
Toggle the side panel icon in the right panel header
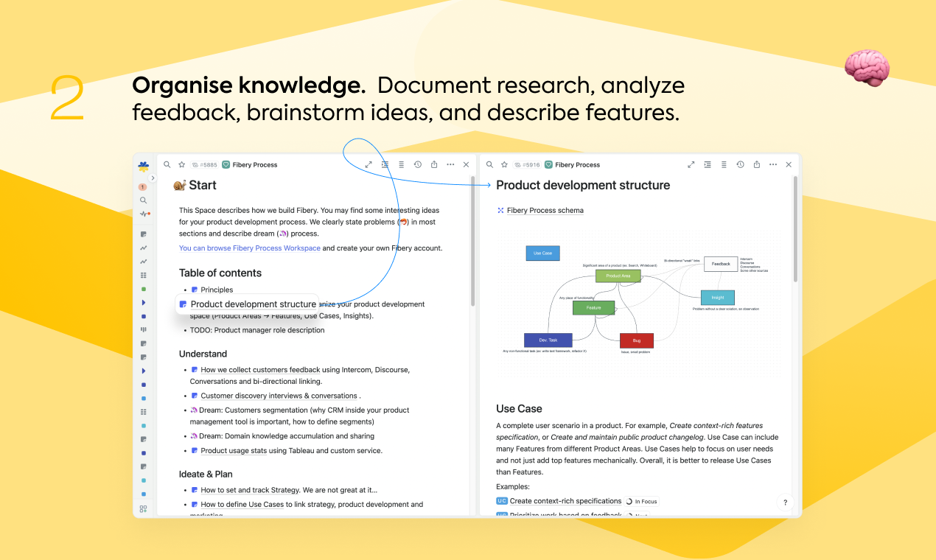708,165
